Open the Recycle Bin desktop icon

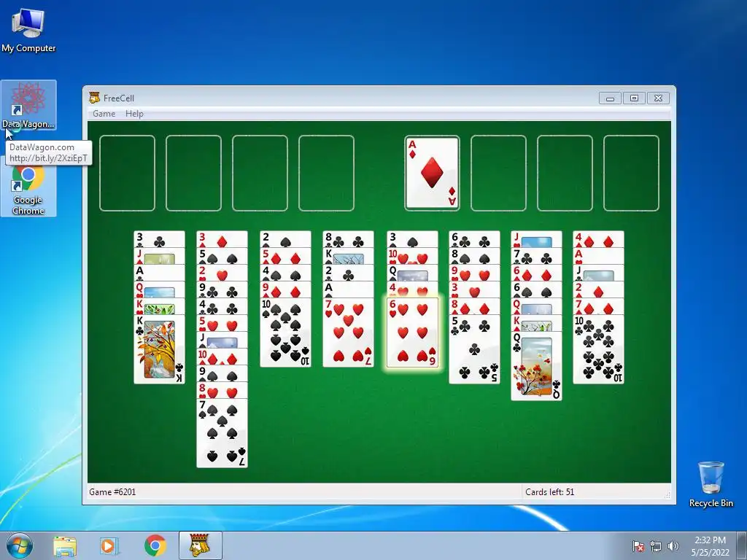[711, 484]
